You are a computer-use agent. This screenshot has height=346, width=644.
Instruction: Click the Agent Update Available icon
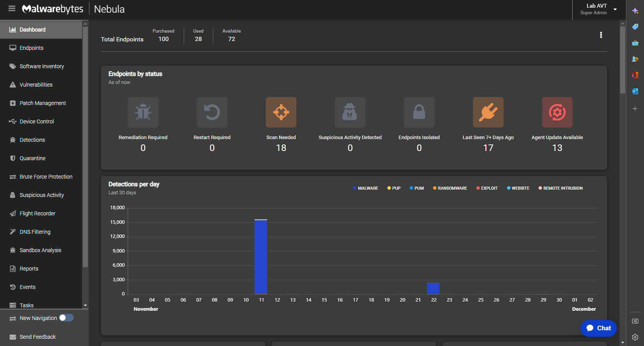click(x=557, y=112)
